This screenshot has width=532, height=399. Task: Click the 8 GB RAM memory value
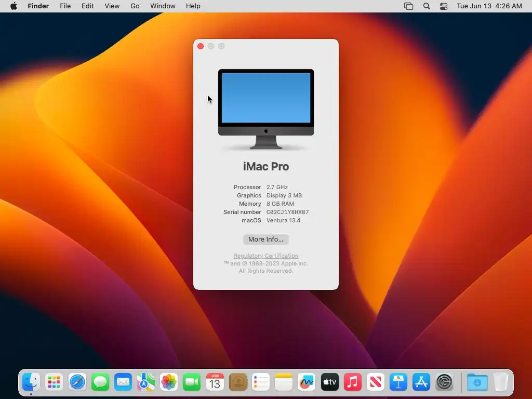coord(280,204)
